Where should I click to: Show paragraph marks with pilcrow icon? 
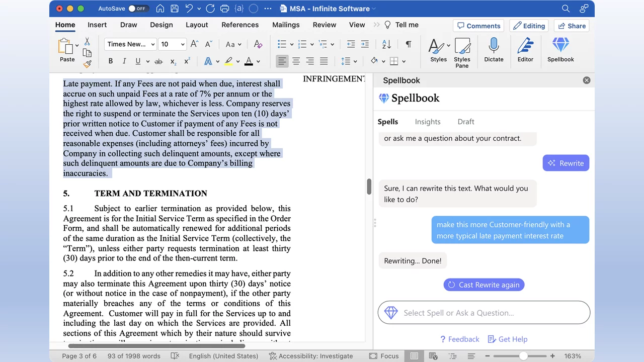408,44
